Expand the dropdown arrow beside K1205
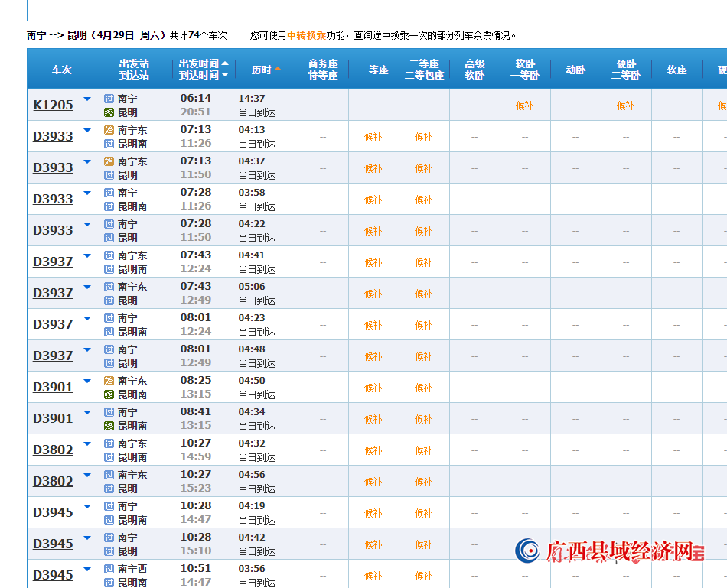The image size is (727, 588). pos(87,99)
